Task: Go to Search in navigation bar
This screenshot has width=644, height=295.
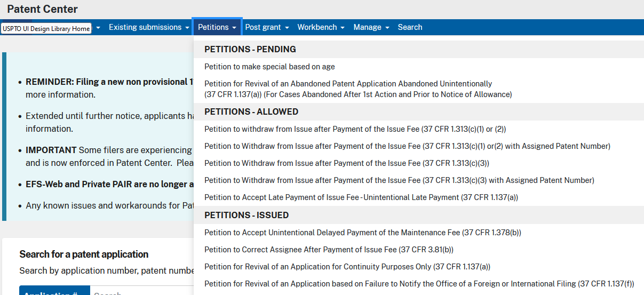Action: click(410, 27)
